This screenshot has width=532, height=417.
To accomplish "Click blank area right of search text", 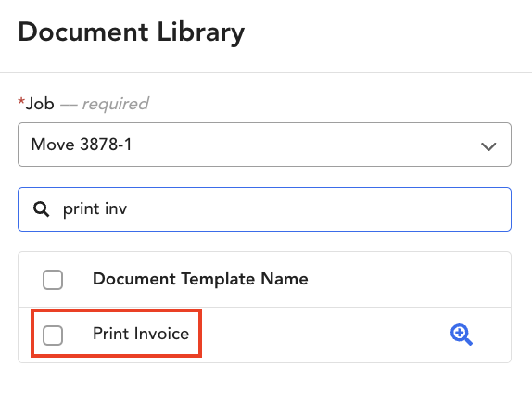I will tap(319, 209).
